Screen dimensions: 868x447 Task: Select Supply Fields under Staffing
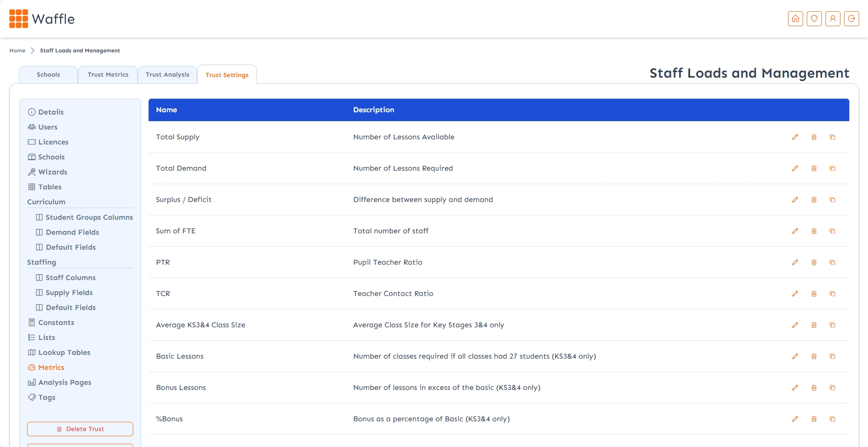pos(69,293)
